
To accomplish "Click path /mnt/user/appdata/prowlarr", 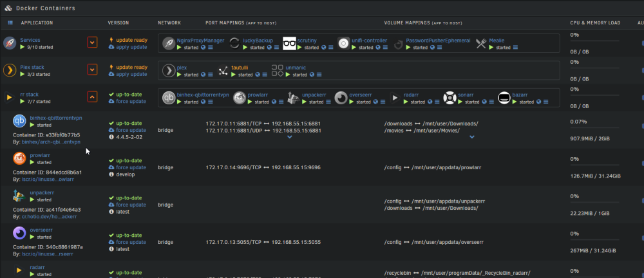I will [446, 167].
